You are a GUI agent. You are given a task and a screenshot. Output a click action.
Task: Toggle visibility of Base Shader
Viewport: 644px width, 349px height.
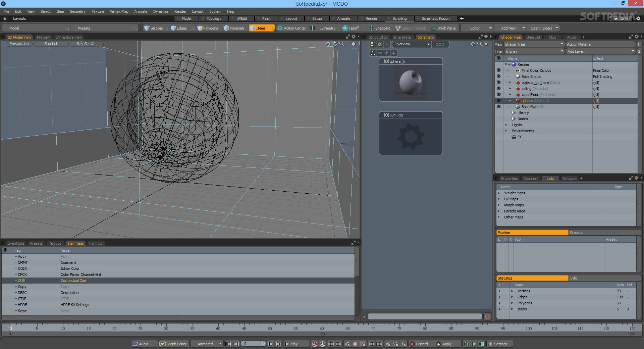point(498,77)
